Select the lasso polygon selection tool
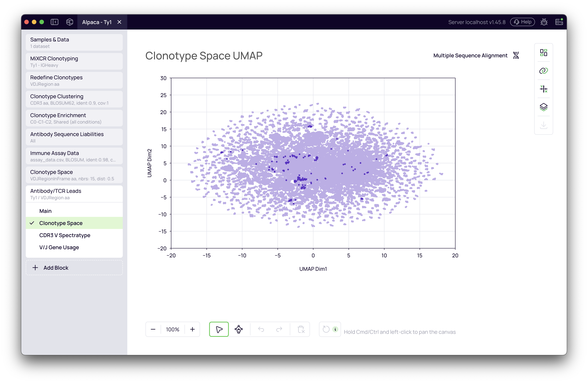The height and width of the screenshot is (383, 588). 238,329
